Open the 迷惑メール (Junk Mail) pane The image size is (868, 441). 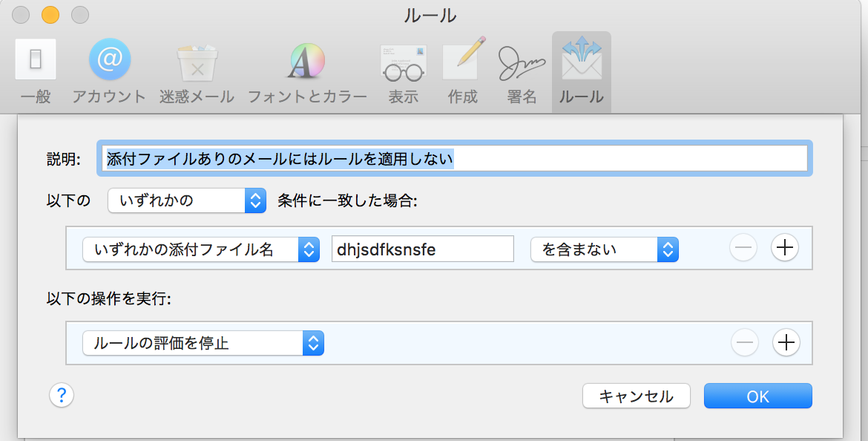pyautogui.click(x=197, y=71)
